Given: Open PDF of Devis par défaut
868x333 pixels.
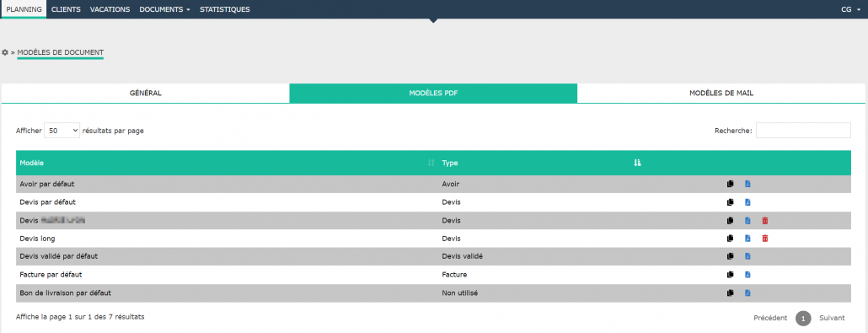Looking at the screenshot, I should (x=747, y=202).
